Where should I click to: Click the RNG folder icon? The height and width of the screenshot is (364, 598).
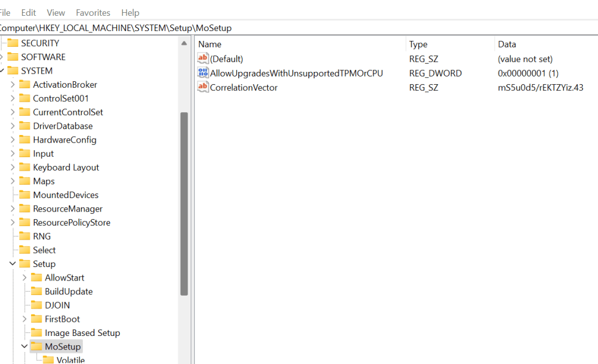(x=25, y=236)
